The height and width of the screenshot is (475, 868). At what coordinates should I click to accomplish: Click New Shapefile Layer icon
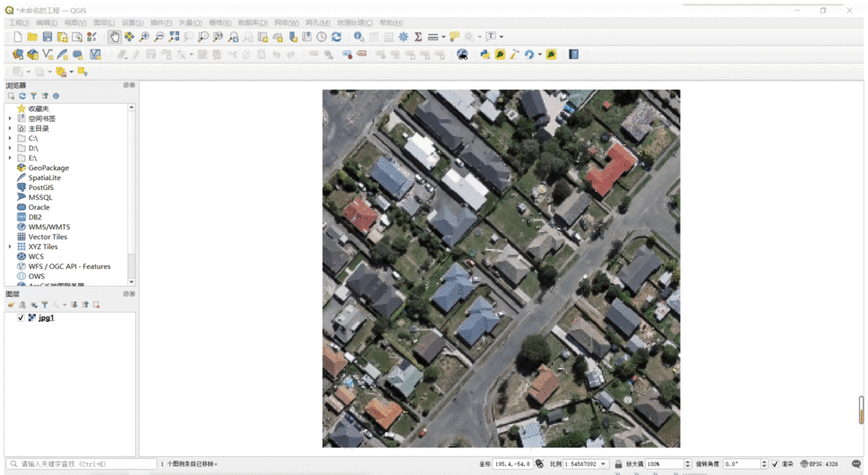[x=47, y=55]
